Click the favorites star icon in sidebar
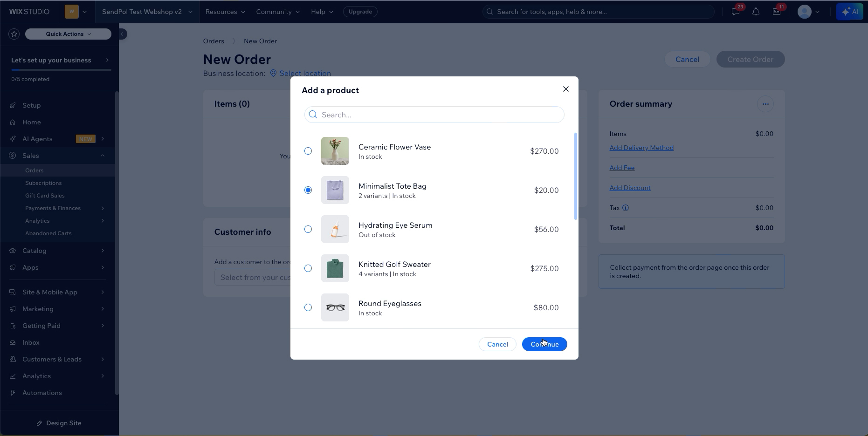Screen dimensions: 868x436 [14, 34]
